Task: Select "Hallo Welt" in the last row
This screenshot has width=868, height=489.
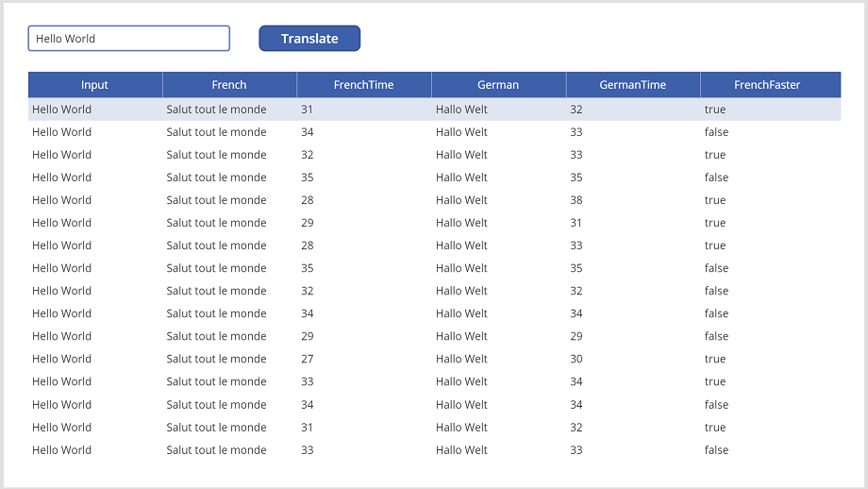Action: point(461,450)
